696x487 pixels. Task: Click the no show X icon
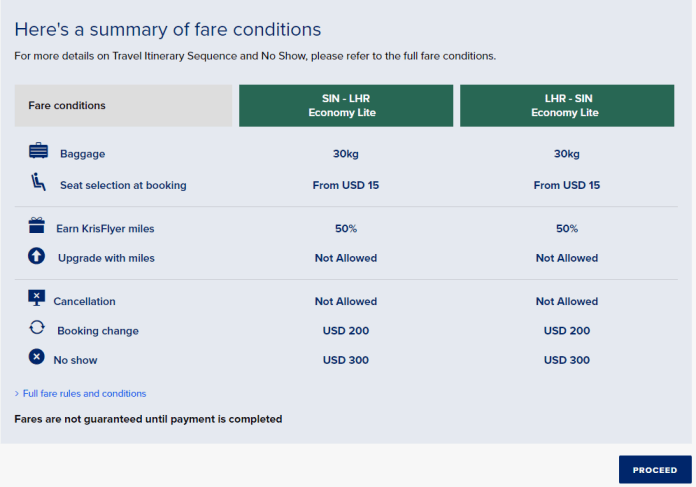point(37,357)
